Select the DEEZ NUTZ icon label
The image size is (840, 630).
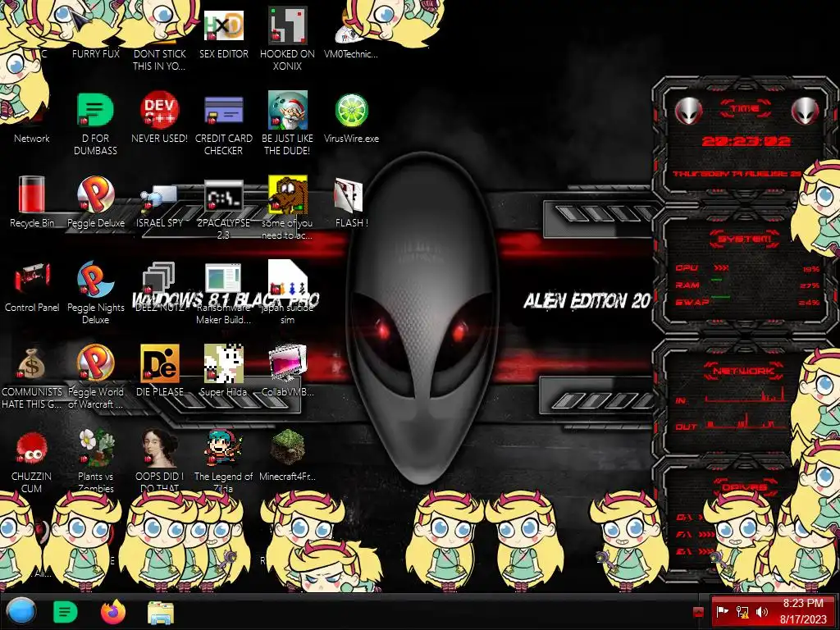tap(160, 308)
